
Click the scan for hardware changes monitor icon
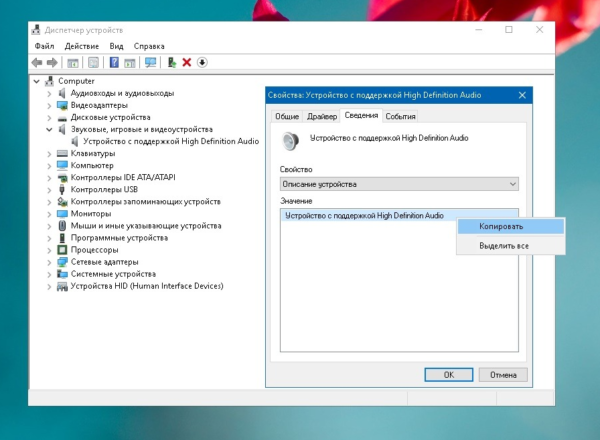click(x=150, y=62)
